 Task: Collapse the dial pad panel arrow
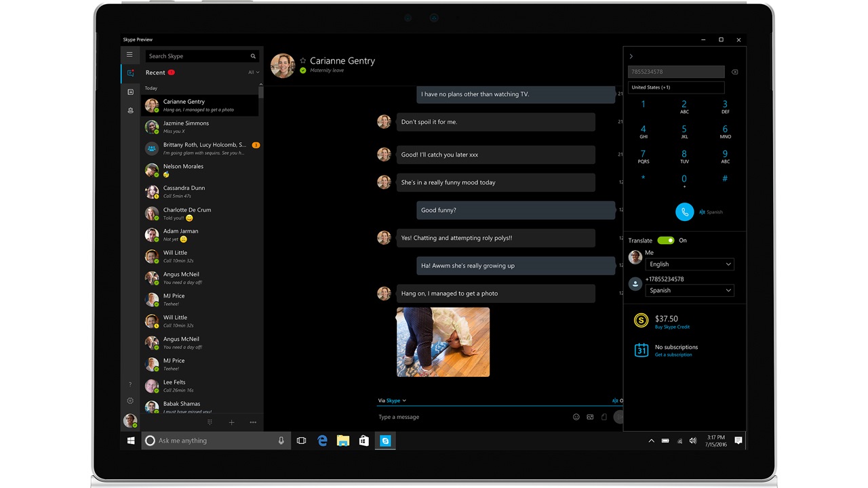tap(631, 56)
